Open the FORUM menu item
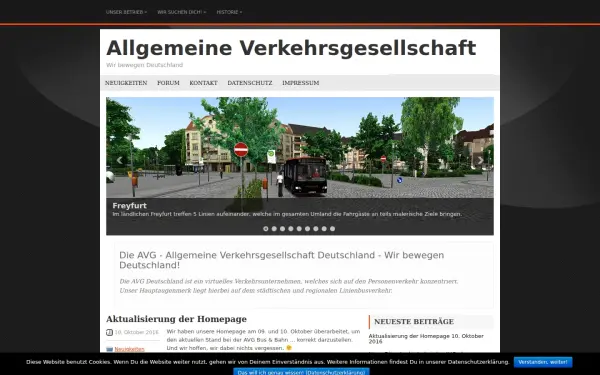 168,83
